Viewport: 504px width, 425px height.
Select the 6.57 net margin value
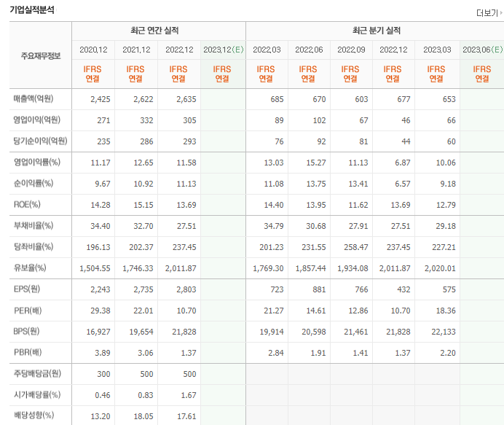coord(403,184)
